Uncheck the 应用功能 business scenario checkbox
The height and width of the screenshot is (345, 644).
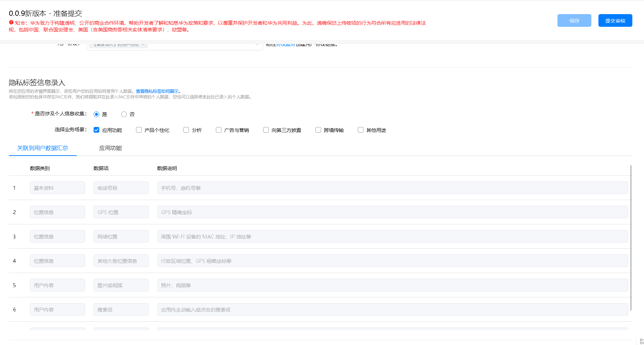(x=96, y=130)
